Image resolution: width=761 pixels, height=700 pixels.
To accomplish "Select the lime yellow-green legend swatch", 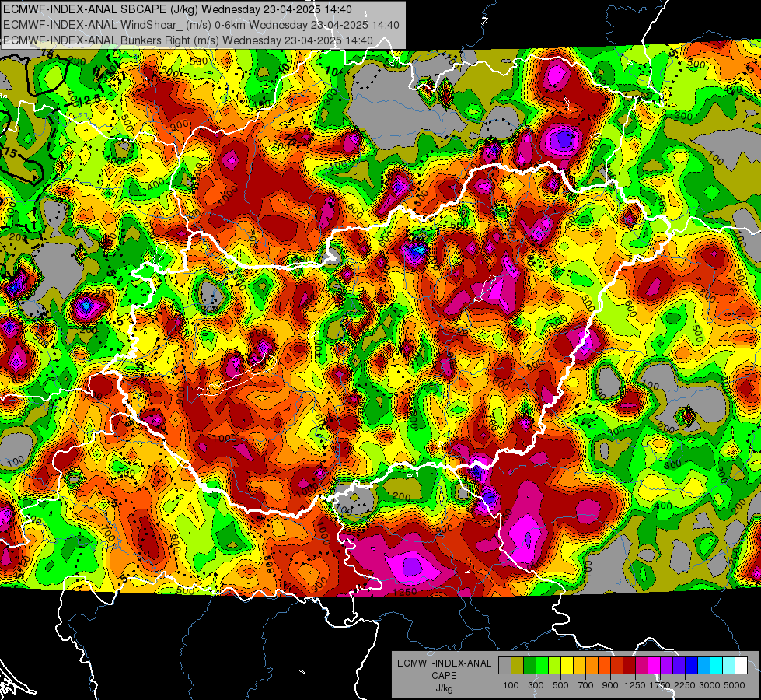I will [x=554, y=666].
